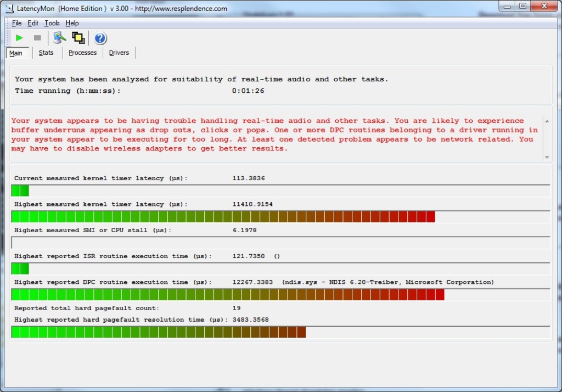Click 'Highest measured kernel timer latency' label
The image size is (562, 392).
(x=101, y=204)
